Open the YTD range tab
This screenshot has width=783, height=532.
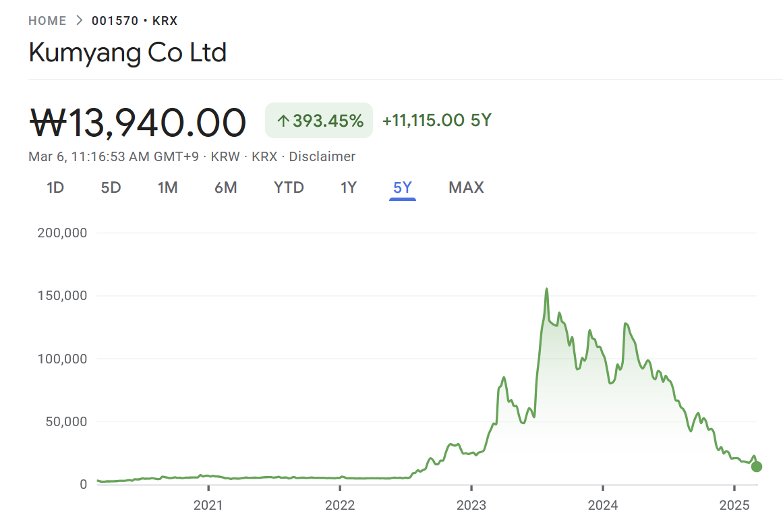(x=289, y=187)
